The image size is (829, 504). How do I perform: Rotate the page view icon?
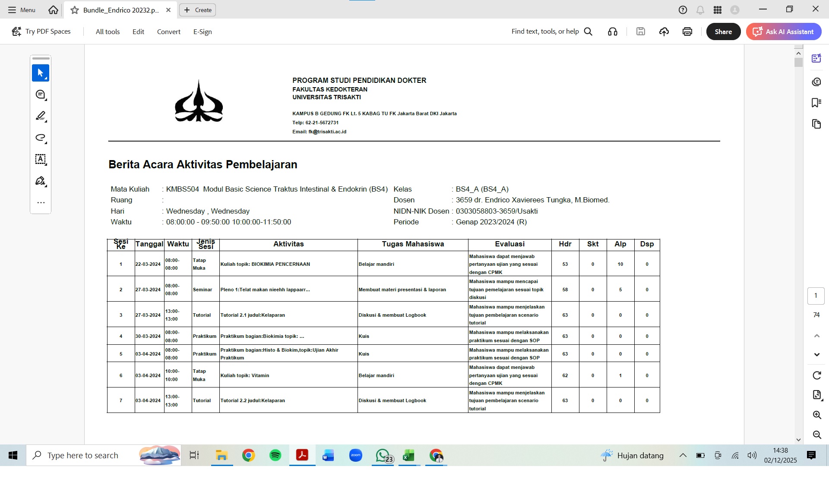click(x=816, y=375)
